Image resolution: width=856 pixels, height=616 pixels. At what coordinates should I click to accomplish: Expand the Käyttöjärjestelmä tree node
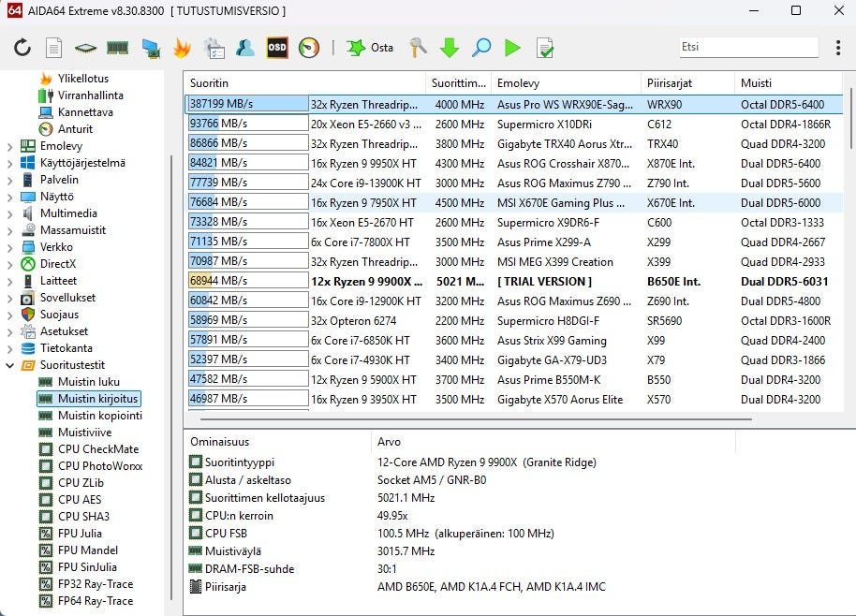click(9, 163)
